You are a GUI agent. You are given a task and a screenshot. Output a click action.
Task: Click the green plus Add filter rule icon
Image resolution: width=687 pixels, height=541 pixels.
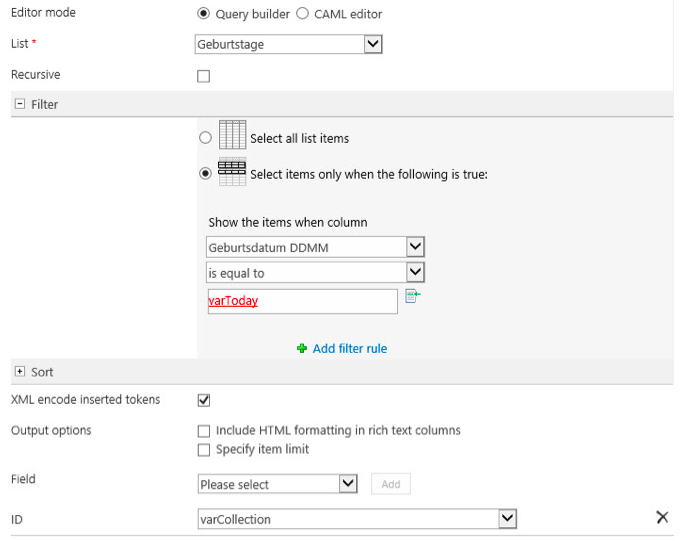[x=302, y=349]
